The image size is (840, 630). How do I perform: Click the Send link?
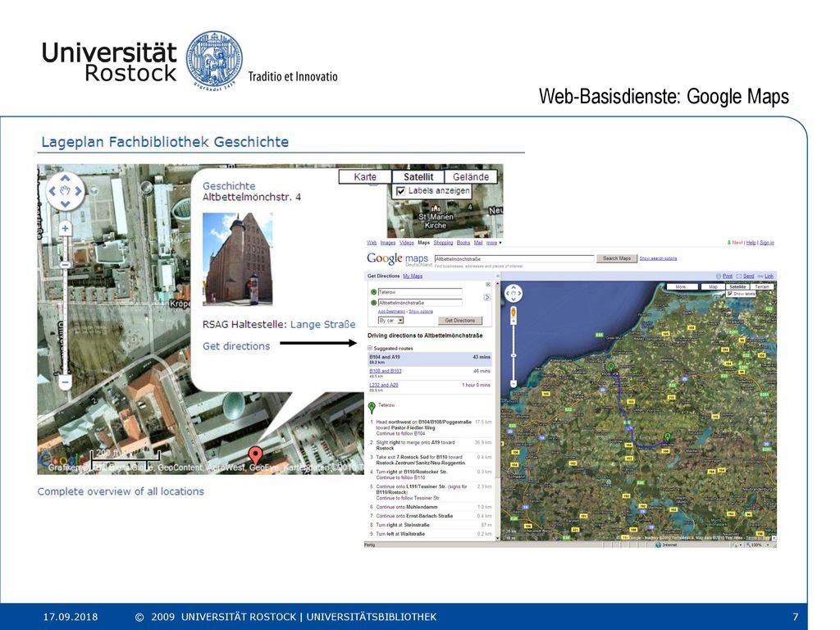748,276
